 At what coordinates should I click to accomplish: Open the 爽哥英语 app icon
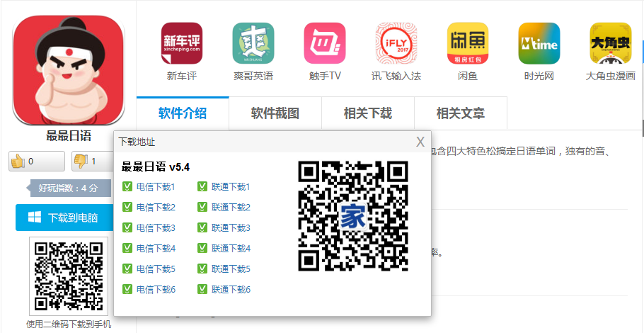[253, 43]
